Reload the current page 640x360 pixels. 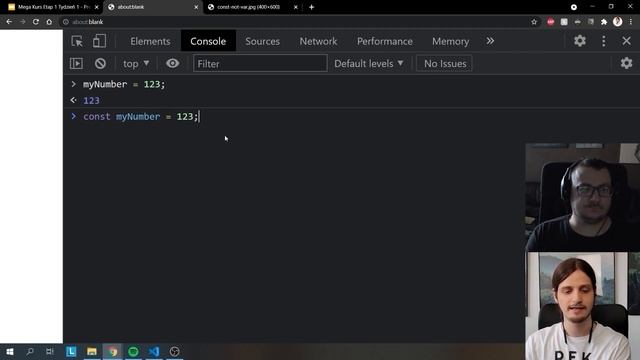[x=36, y=22]
